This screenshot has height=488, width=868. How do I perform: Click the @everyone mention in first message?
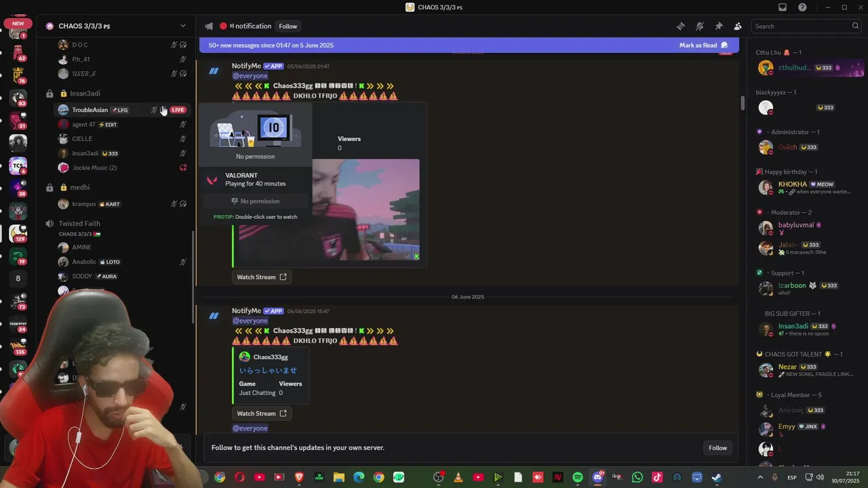250,76
